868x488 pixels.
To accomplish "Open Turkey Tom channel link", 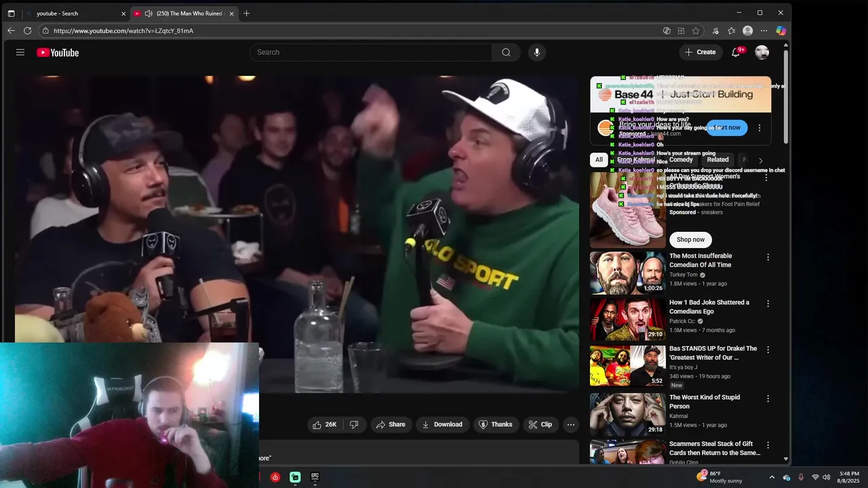I will [684, 274].
